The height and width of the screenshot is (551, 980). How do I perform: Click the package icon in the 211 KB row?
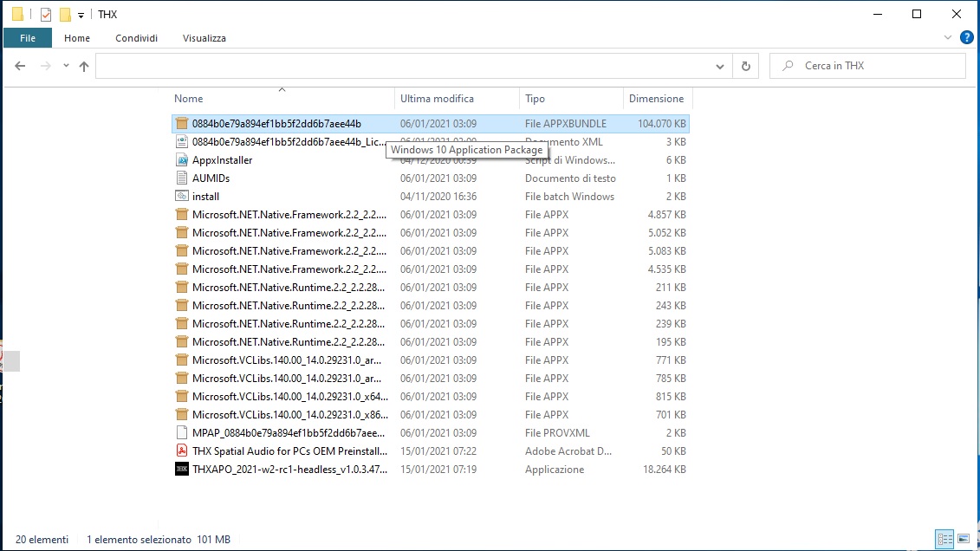181,287
